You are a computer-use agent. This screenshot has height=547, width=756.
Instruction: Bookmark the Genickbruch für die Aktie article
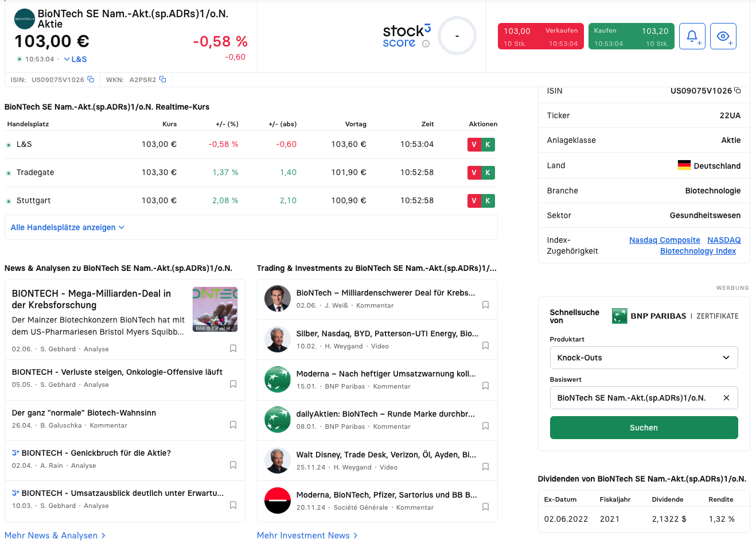tap(233, 465)
